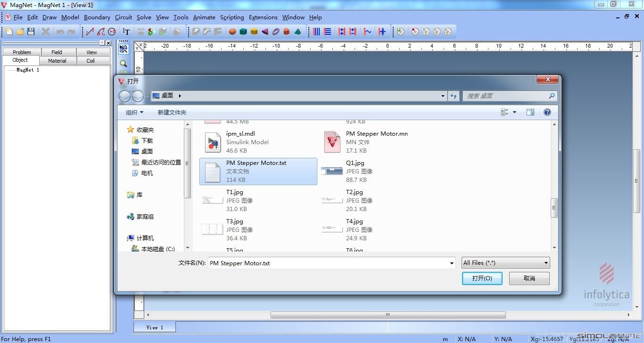Toggle the preview pane icon in dialog
The width and height of the screenshot is (644, 343).
(x=530, y=112)
